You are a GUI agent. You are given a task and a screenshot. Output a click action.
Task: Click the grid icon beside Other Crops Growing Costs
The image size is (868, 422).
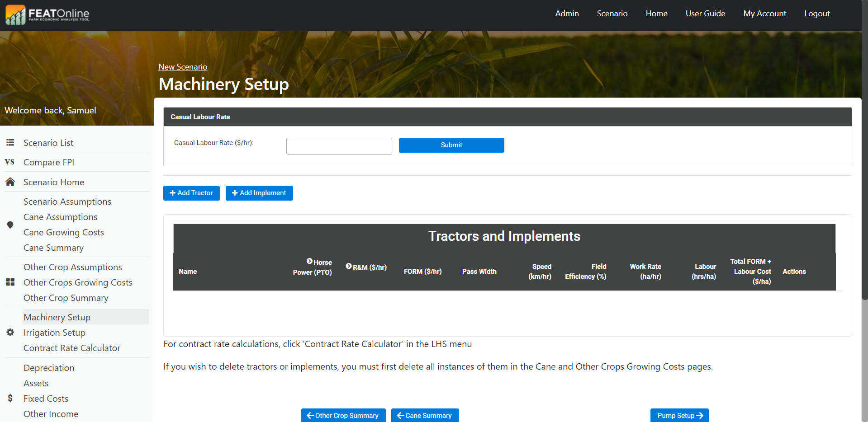click(x=10, y=282)
